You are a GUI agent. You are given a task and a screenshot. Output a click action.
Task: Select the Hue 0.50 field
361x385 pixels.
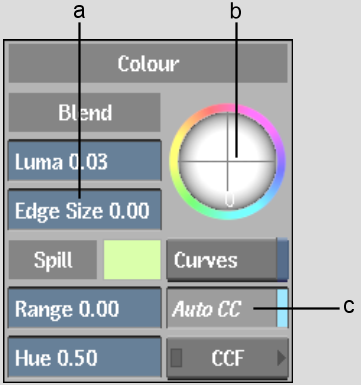85,357
